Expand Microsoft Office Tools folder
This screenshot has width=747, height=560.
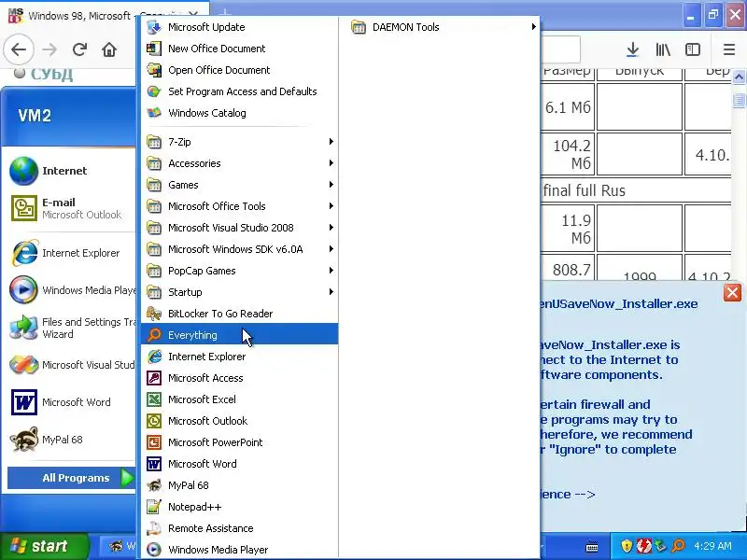pyautogui.click(x=240, y=205)
